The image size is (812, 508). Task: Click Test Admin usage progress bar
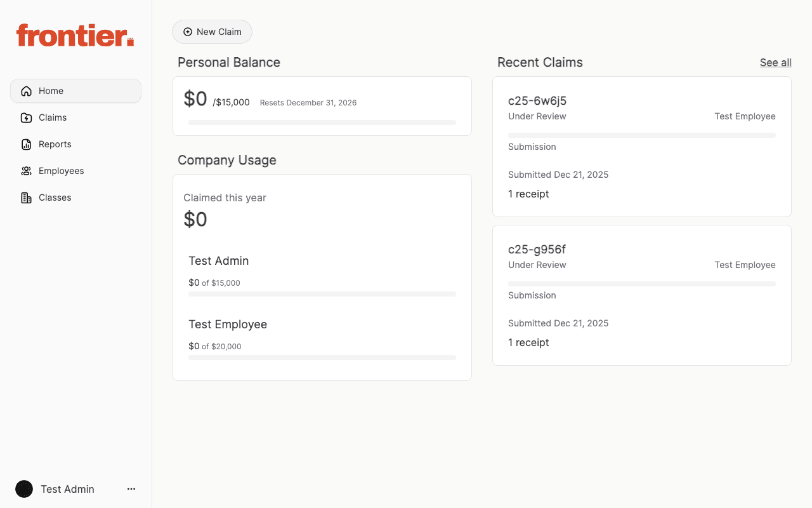322,294
